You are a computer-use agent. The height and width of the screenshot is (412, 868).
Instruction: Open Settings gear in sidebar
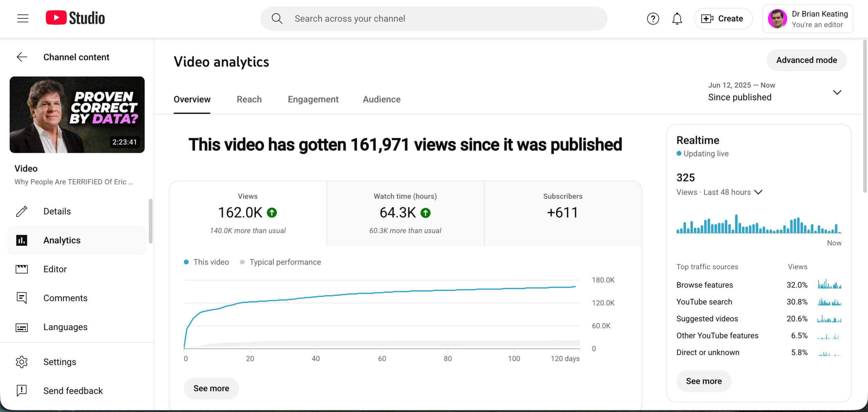point(22,362)
